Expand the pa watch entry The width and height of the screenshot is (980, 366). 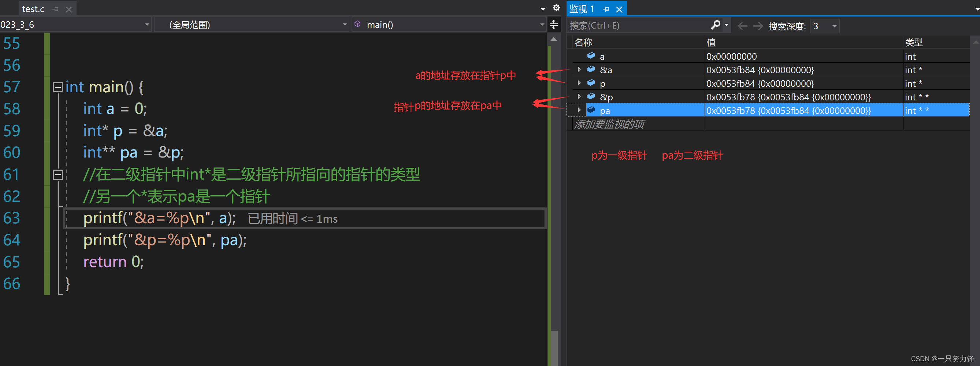579,110
